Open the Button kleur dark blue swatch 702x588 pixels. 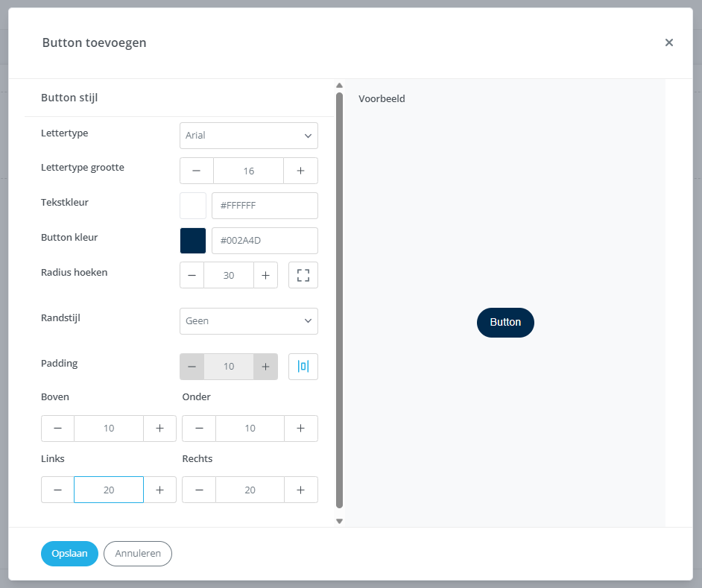coord(193,241)
